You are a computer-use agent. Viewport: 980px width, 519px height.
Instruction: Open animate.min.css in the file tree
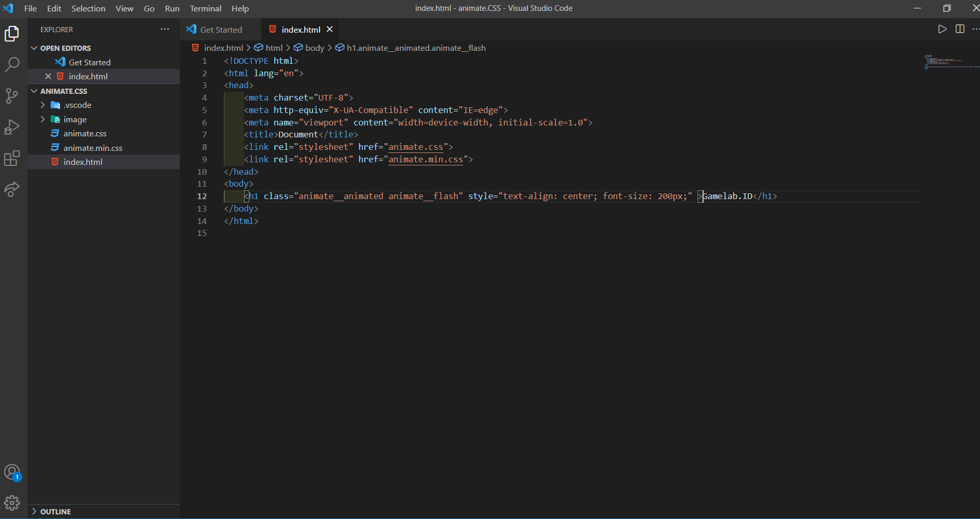point(104,148)
